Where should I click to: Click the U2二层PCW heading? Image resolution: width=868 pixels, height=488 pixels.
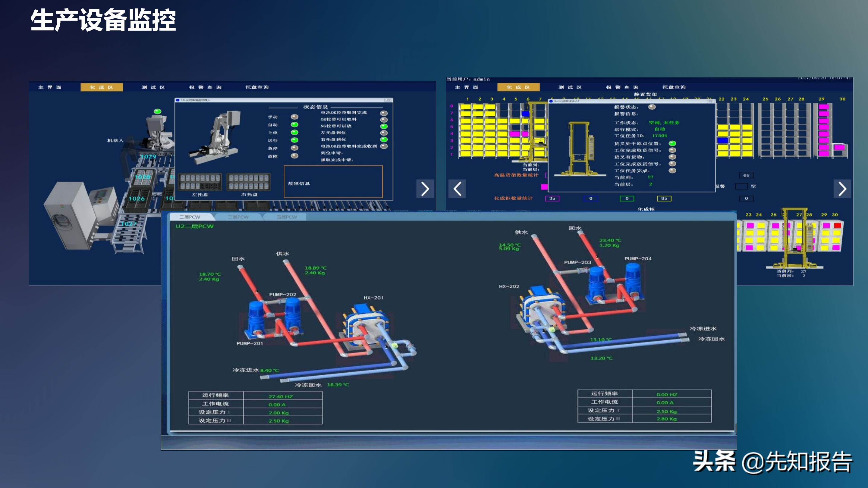[x=194, y=226]
